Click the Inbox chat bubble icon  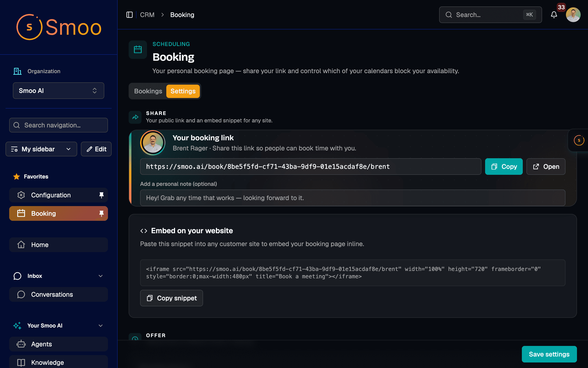tap(17, 276)
